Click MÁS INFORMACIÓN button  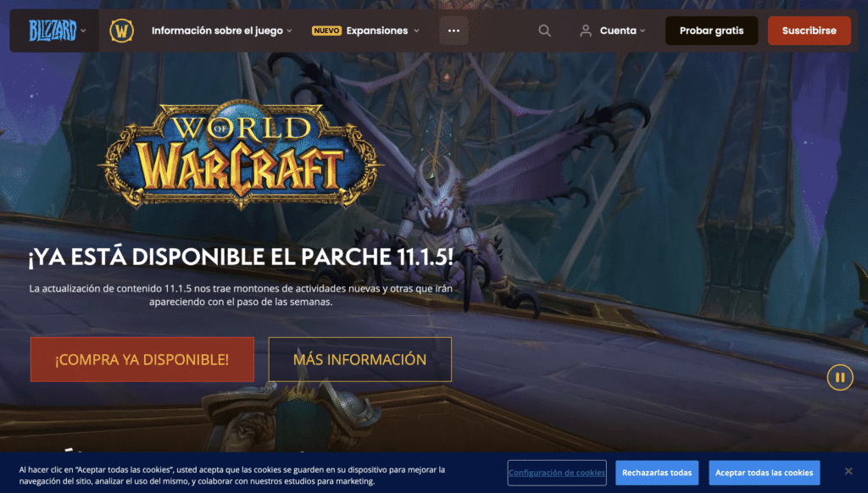[359, 360]
